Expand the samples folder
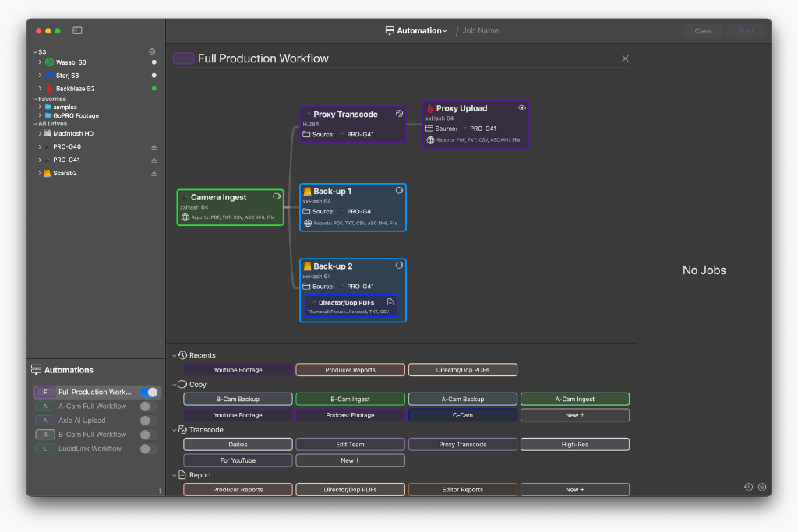 [41, 107]
